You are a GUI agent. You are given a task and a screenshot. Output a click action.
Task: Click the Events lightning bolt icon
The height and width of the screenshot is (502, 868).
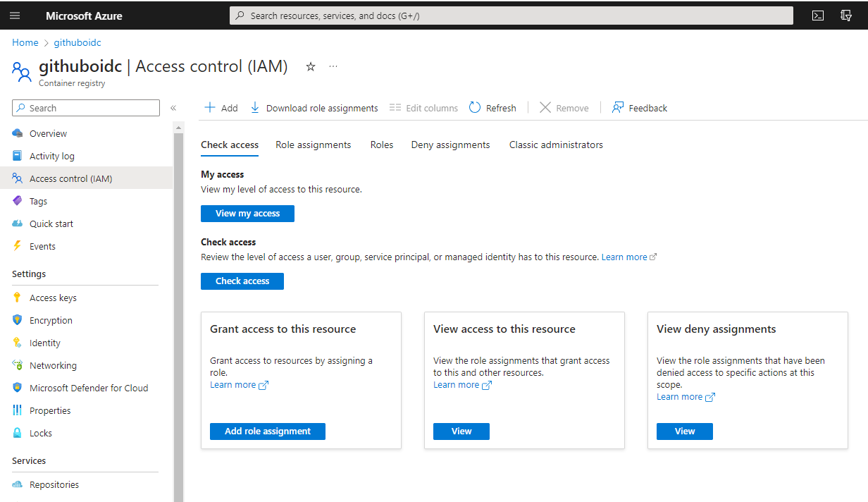click(18, 246)
